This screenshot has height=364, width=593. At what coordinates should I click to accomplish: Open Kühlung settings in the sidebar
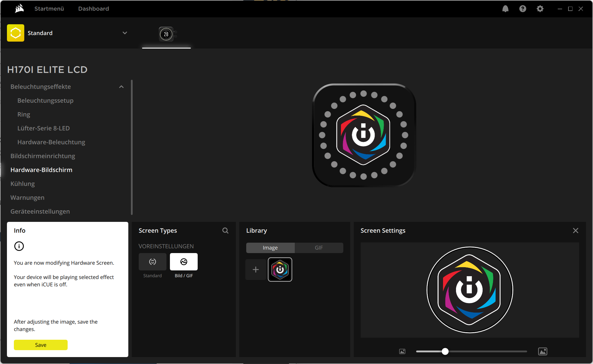(23, 184)
